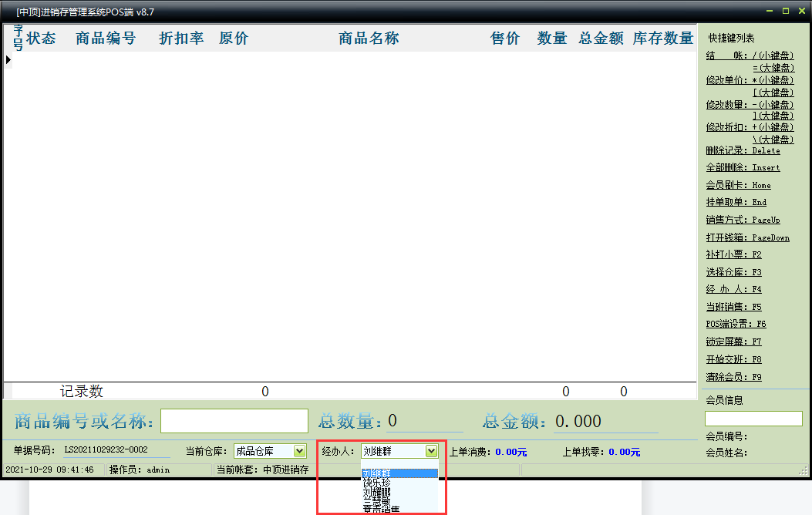Click the 单据号码 value LS20211029232-0002
The width and height of the screenshot is (812, 515).
coord(106,449)
